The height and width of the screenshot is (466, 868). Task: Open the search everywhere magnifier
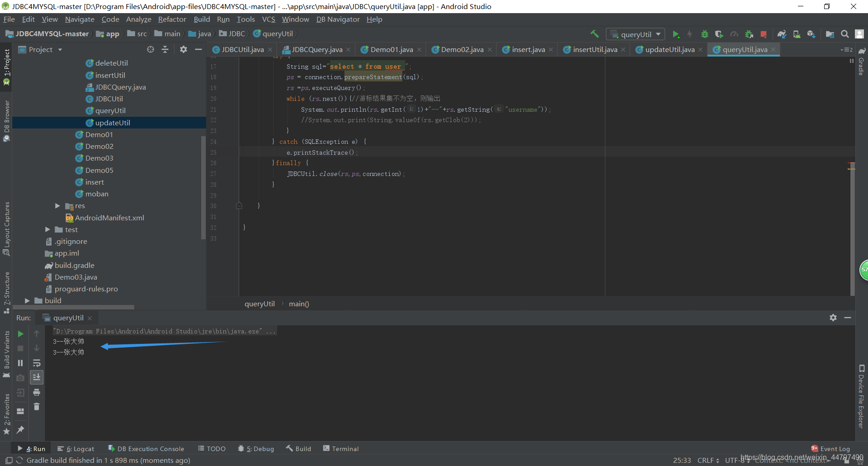click(844, 34)
